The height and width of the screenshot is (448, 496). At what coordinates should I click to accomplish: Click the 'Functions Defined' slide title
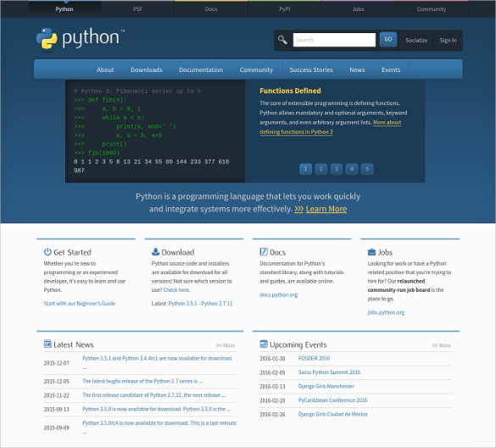290,91
